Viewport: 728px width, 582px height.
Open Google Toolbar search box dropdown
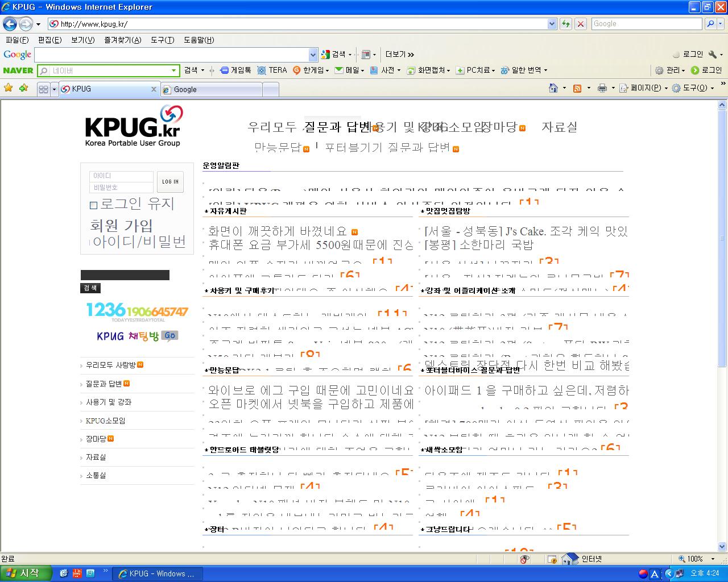click(x=313, y=55)
